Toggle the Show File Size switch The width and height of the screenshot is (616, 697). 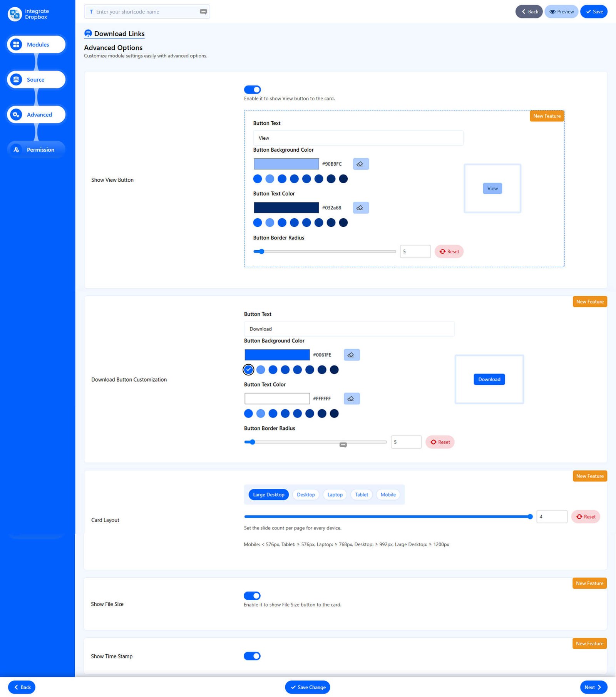tap(252, 596)
